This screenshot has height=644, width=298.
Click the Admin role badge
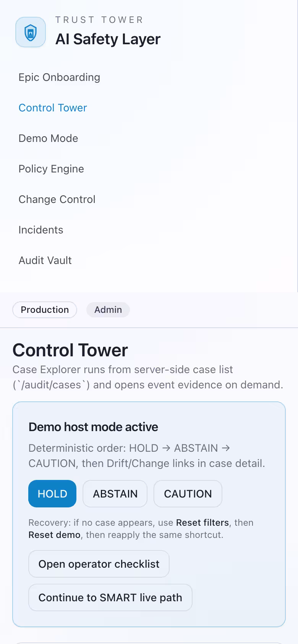(x=108, y=309)
